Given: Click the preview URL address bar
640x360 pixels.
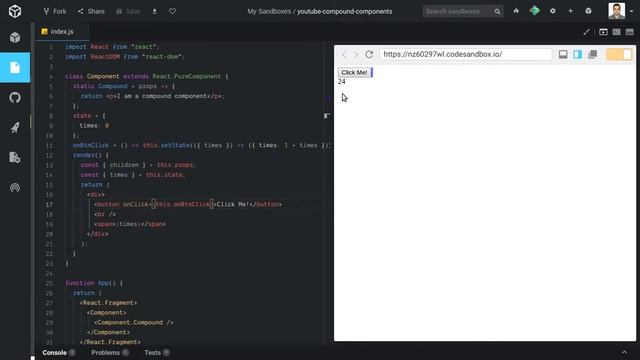Looking at the screenshot, I should click(x=466, y=54).
